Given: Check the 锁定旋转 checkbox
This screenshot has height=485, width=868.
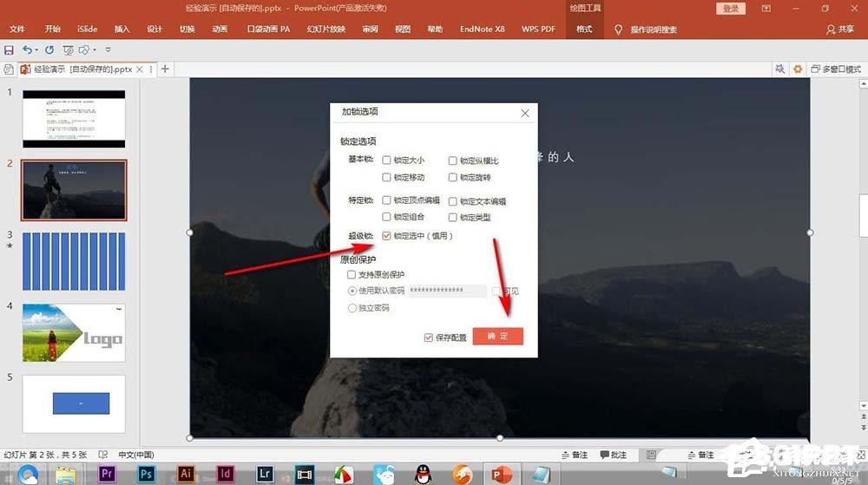Looking at the screenshot, I should click(x=452, y=177).
